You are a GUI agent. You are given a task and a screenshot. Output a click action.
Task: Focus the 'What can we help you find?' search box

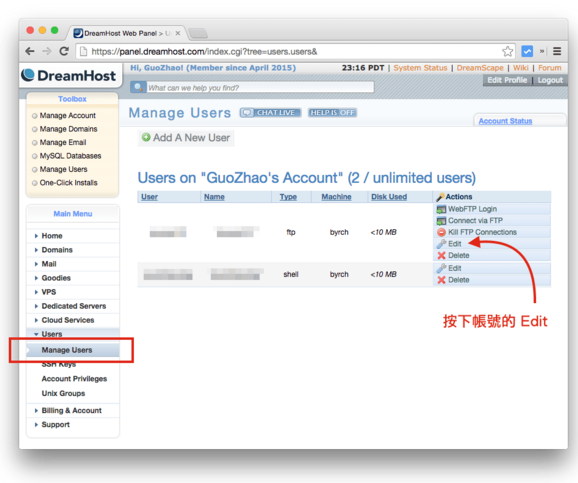(x=260, y=87)
